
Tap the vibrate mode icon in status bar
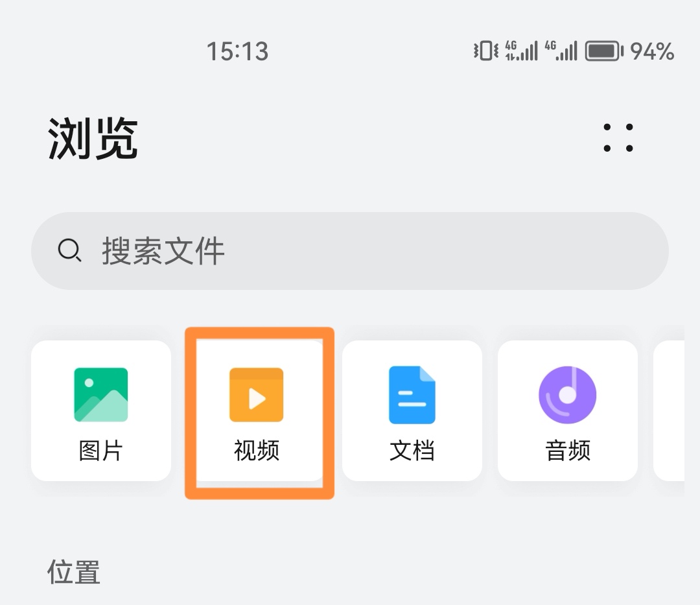485,51
